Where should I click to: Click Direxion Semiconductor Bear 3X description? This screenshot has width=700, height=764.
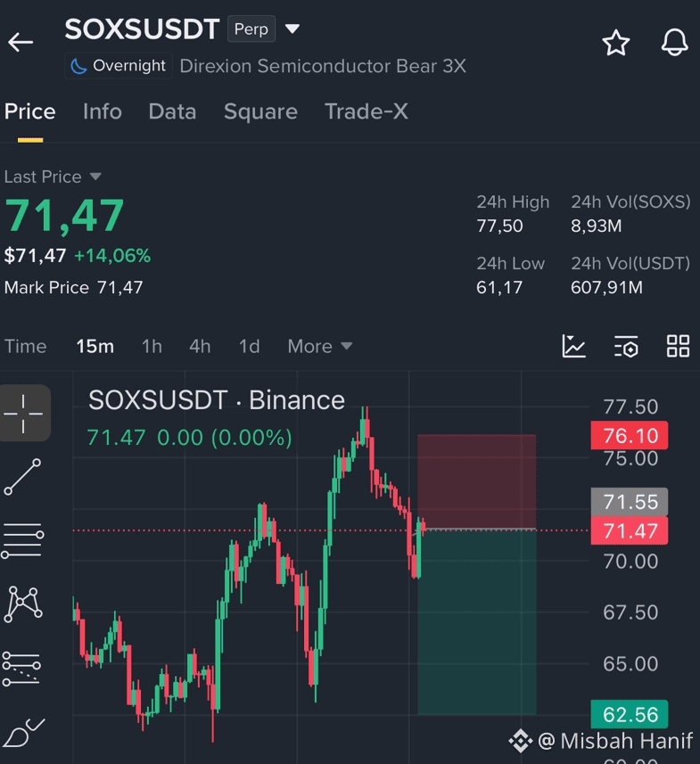point(323,66)
